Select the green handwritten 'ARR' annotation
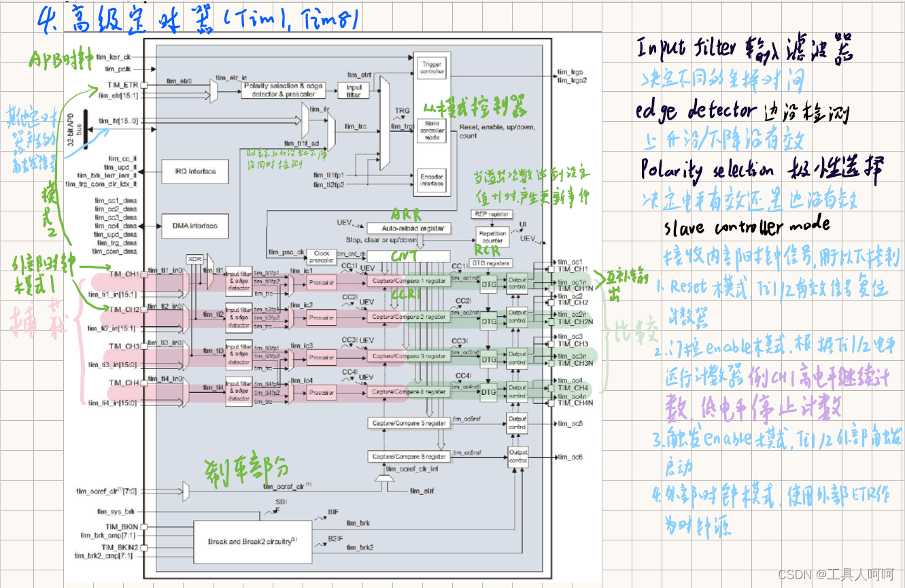This screenshot has width=905, height=588. [406, 215]
